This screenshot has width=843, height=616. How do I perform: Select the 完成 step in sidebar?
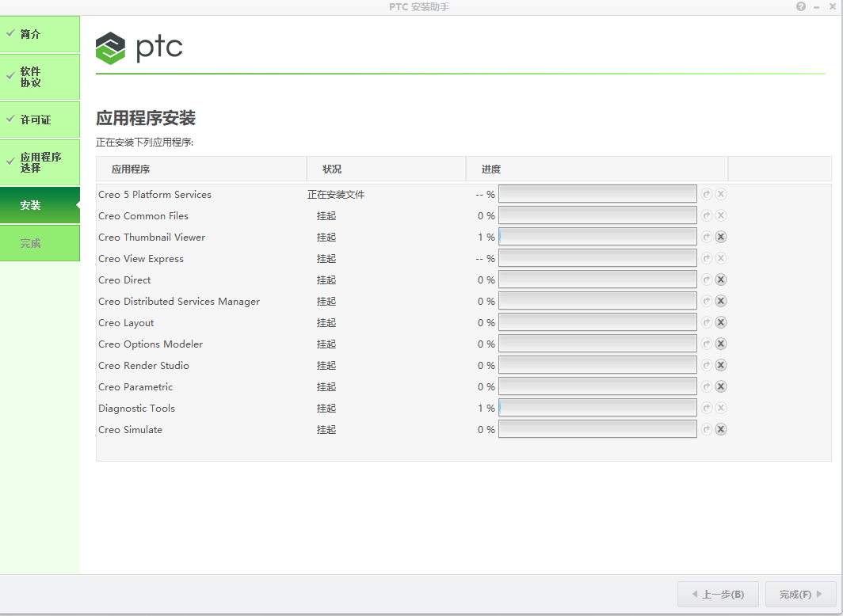click(x=40, y=243)
